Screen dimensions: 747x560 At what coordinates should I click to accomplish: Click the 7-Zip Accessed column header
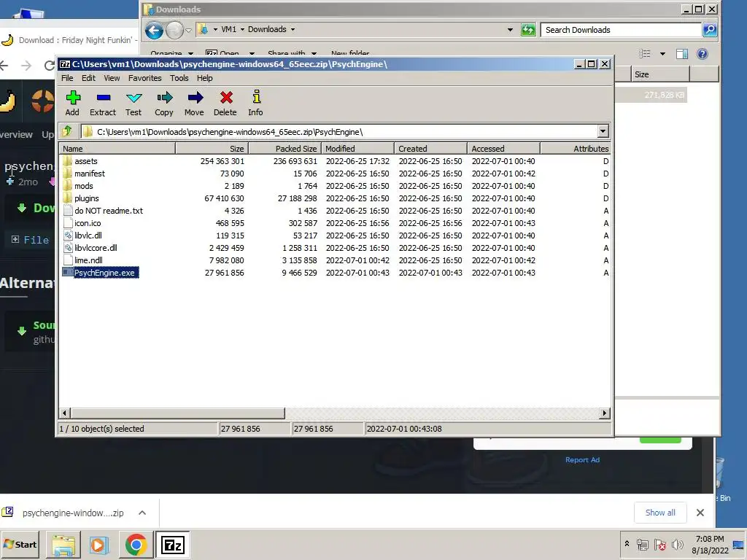point(503,149)
